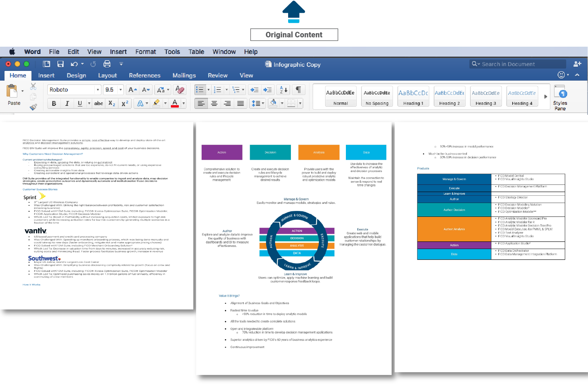Toggle numbered list
The width and height of the screenshot is (588, 387).
pos(218,90)
